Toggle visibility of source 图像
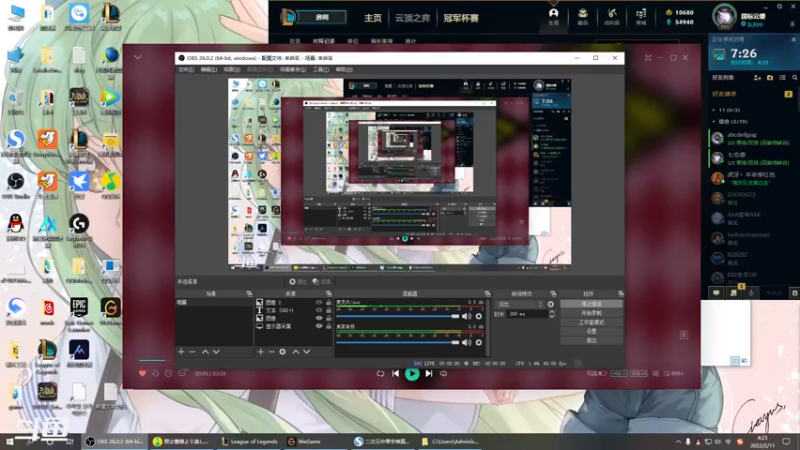The image size is (800, 450). pos(319,318)
